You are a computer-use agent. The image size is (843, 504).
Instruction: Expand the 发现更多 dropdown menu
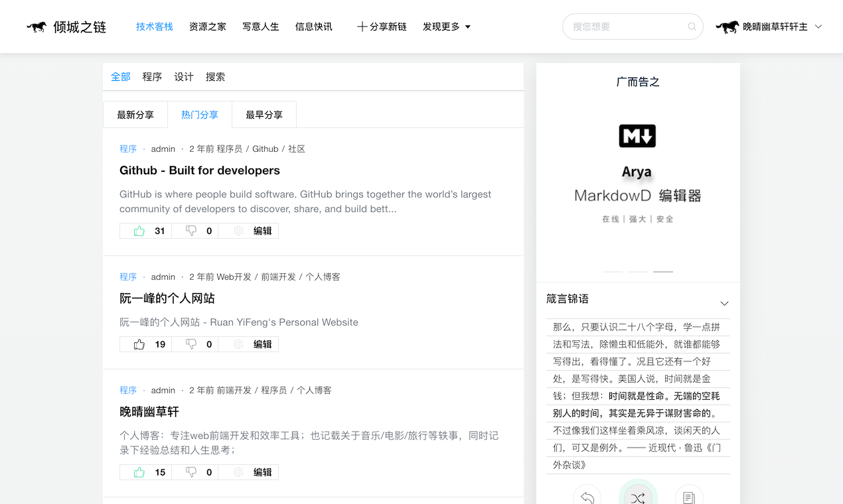point(447,27)
